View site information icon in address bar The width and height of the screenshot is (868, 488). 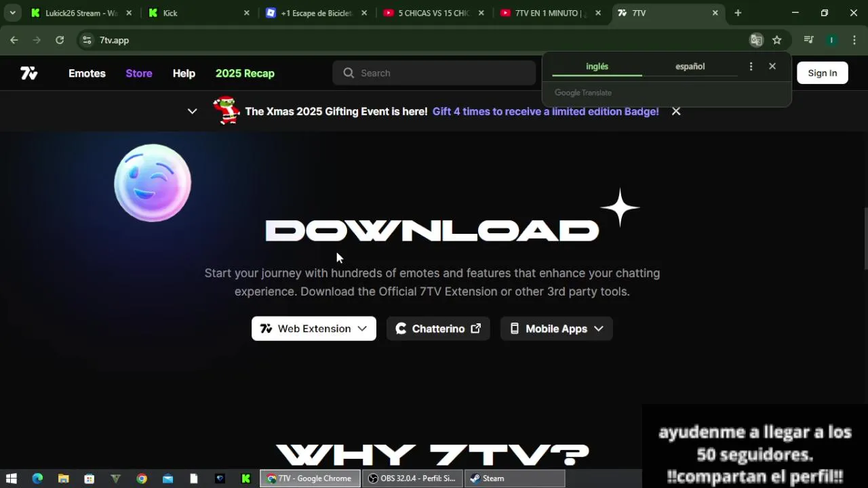pyautogui.click(x=86, y=40)
